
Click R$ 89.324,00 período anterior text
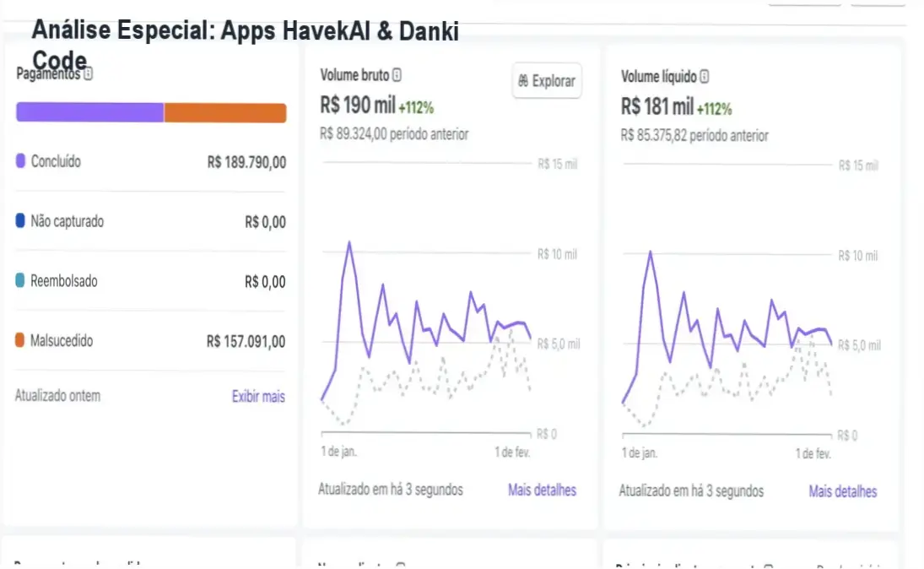pos(394,134)
